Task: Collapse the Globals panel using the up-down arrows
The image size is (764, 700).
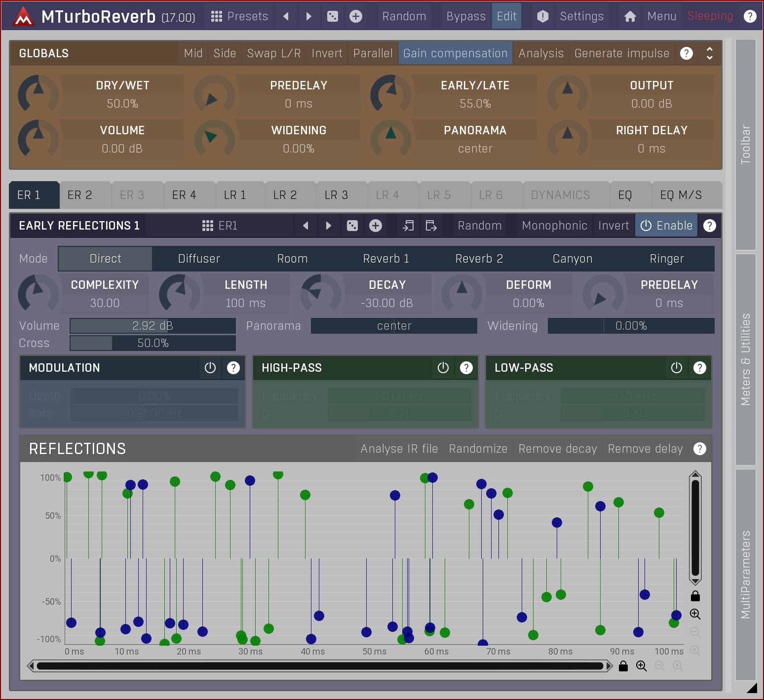Action: tap(710, 53)
